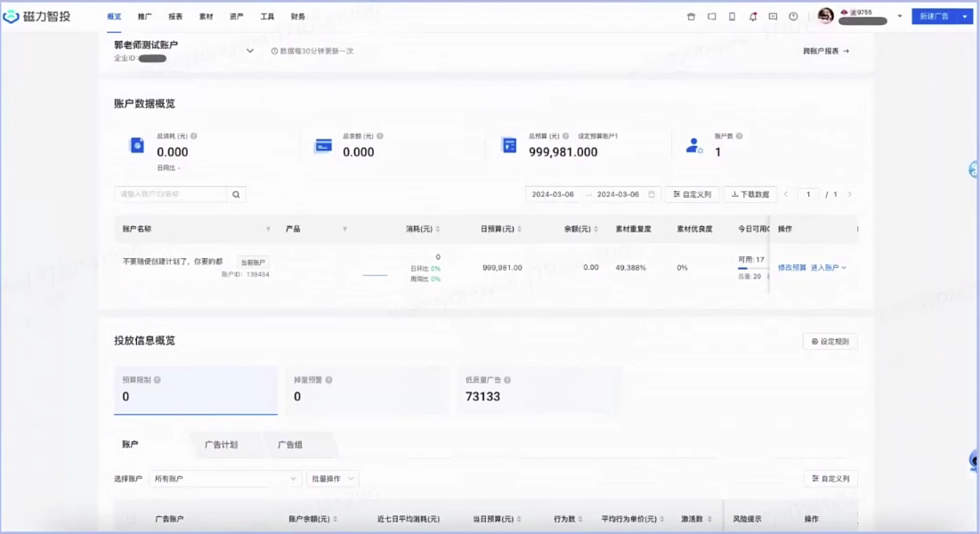Image resolution: width=980 pixels, height=534 pixels.
Task: Open the help question mark icon
Action: pos(793,15)
